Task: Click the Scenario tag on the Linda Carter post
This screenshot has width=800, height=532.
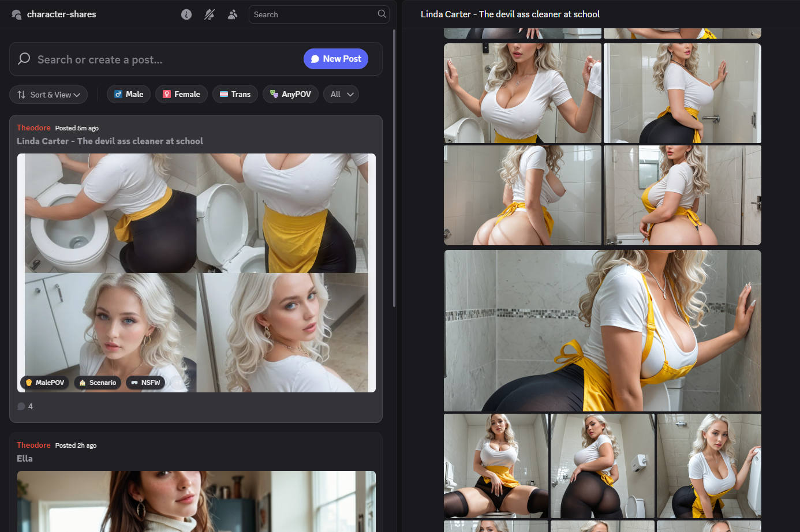Action: tap(98, 383)
